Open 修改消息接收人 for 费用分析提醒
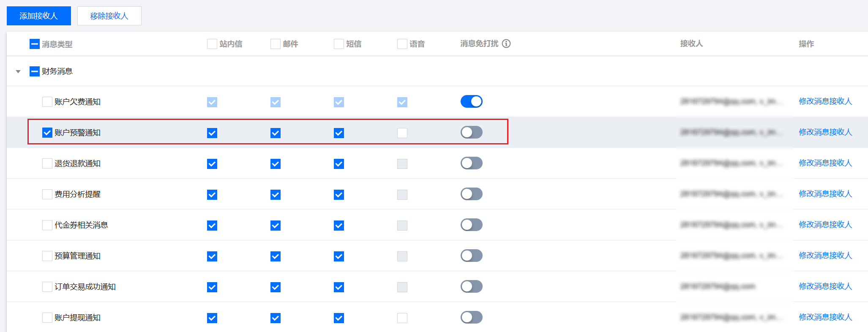 click(x=825, y=194)
